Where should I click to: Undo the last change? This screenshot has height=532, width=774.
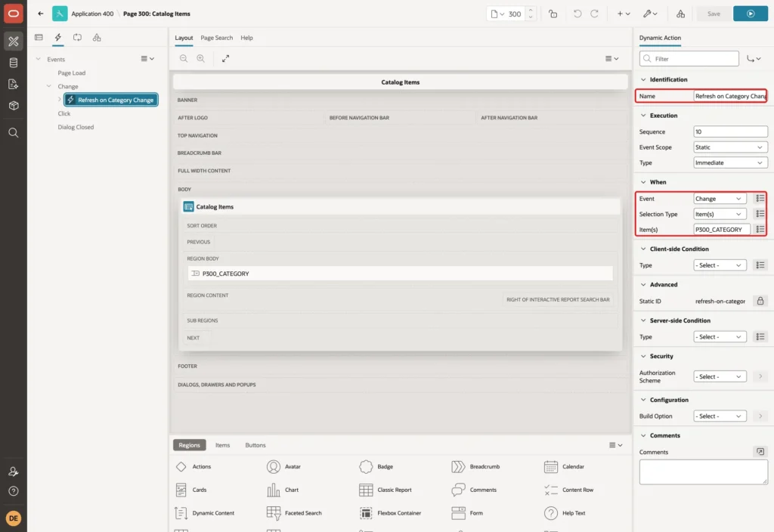click(577, 14)
